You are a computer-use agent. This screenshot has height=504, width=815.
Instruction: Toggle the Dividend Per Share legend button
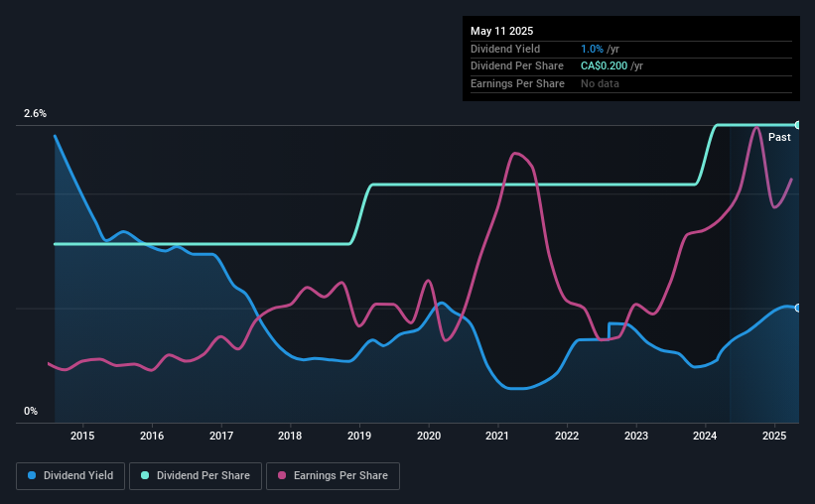(x=196, y=476)
